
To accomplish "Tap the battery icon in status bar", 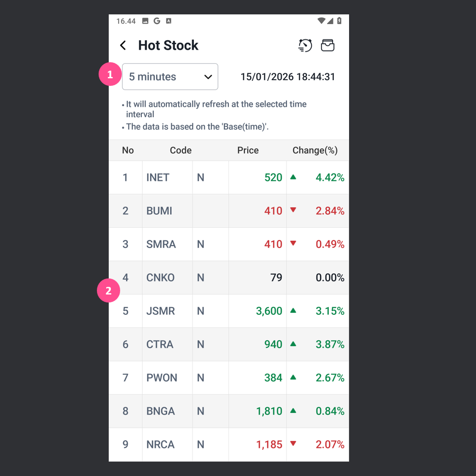I will [339, 21].
